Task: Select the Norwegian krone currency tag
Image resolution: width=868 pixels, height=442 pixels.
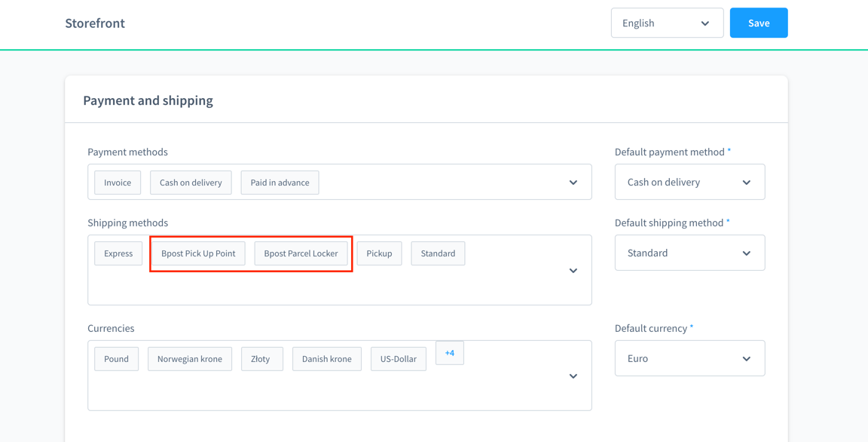Action: click(190, 359)
